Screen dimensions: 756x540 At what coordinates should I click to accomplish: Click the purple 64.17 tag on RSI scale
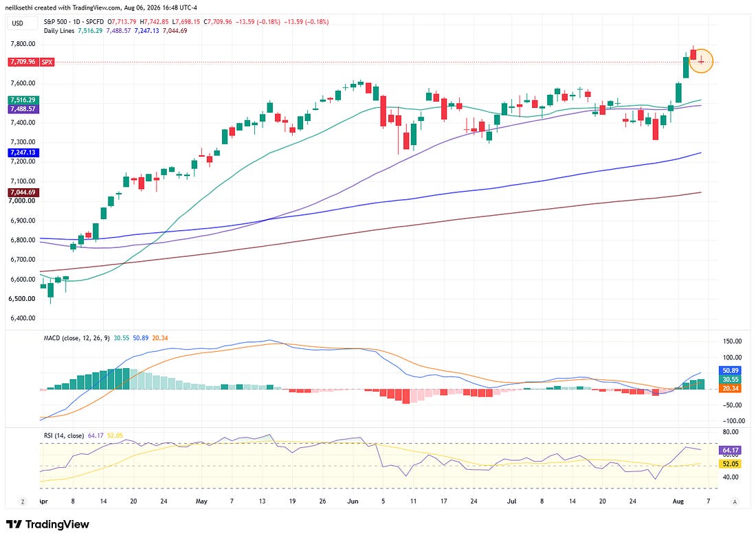click(731, 450)
